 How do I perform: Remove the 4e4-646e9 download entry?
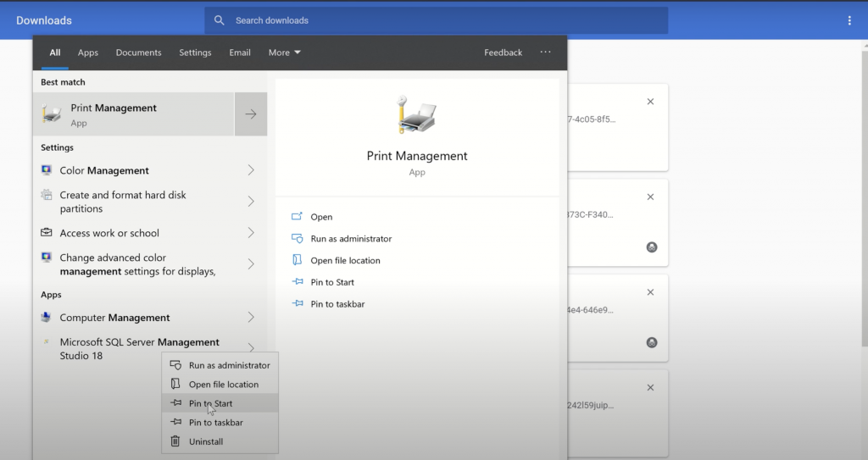click(x=650, y=291)
